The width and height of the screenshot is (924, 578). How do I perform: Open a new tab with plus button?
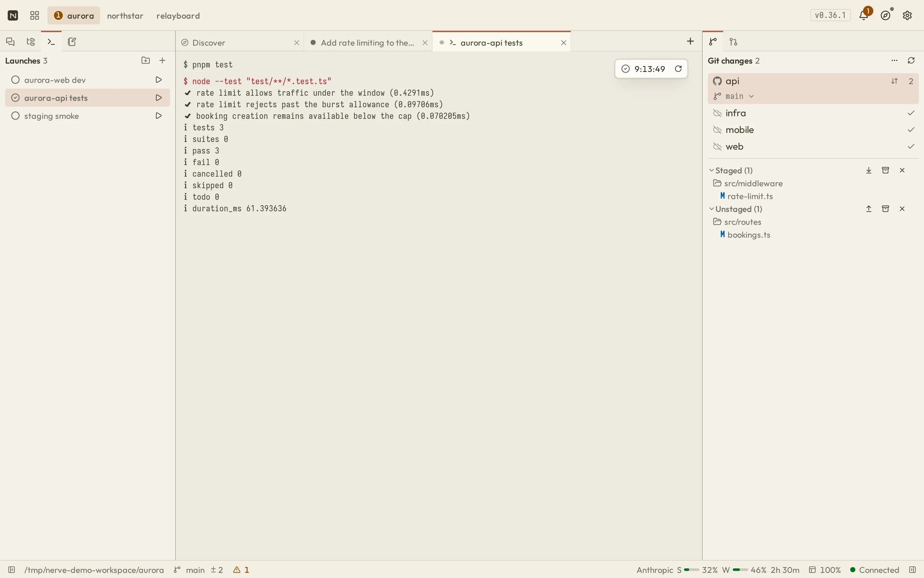point(690,41)
